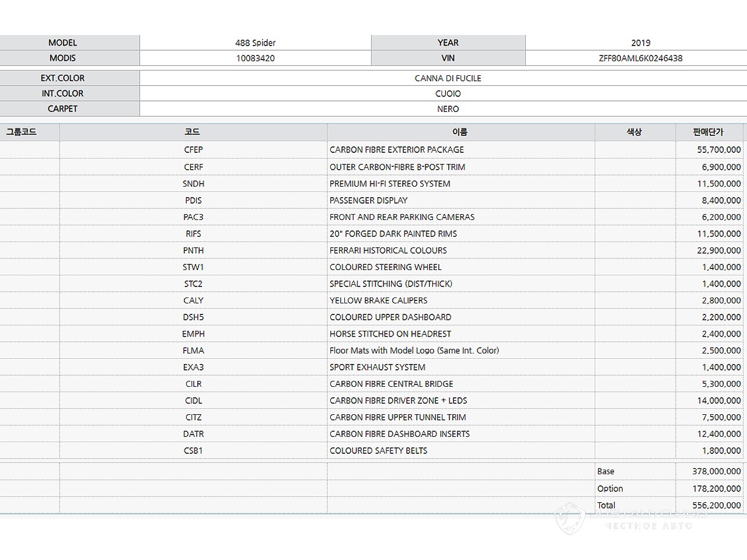Click the CFEP option code

tap(193, 150)
